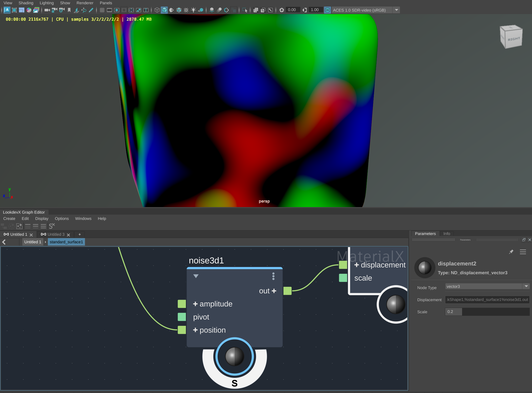Pin the Parameters panel
Viewport: 532px width, 393px height.
click(511, 252)
